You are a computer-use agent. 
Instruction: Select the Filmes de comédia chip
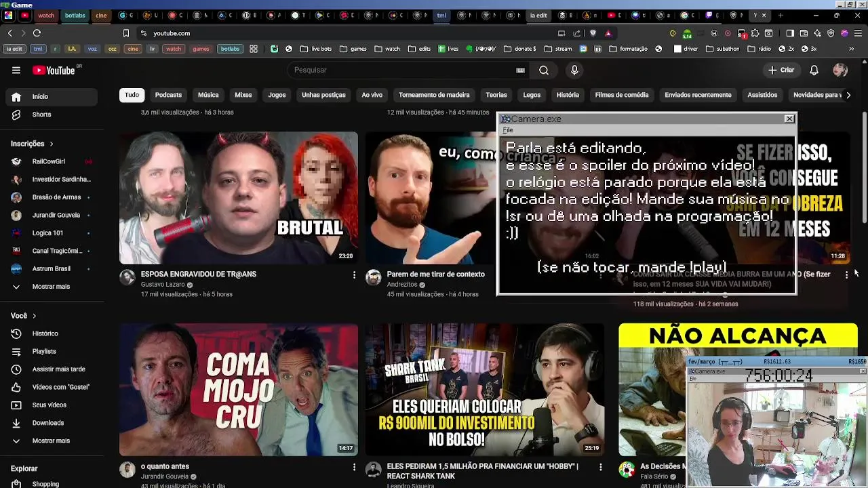pos(622,95)
